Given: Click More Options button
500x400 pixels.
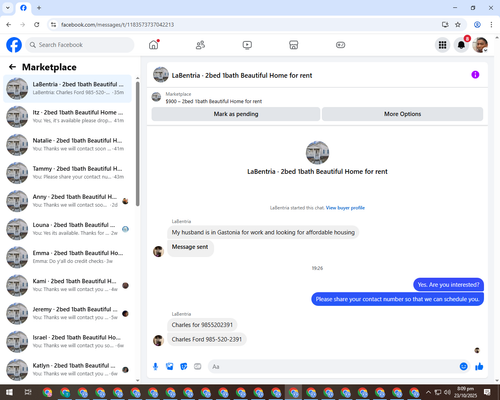Looking at the screenshot, I should tap(402, 114).
